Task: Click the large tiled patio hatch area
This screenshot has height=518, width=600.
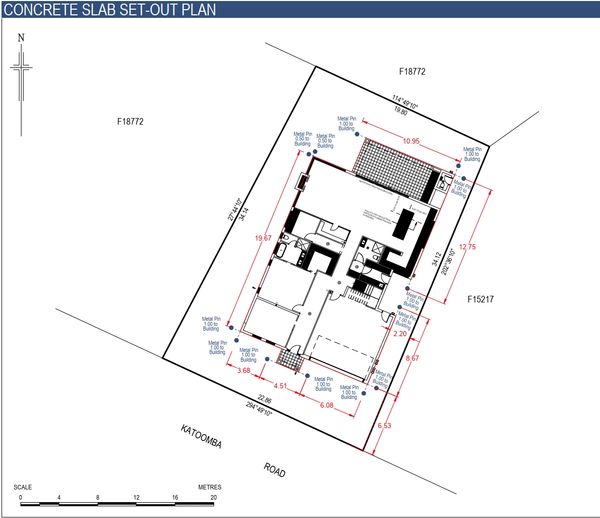Action: tap(394, 169)
